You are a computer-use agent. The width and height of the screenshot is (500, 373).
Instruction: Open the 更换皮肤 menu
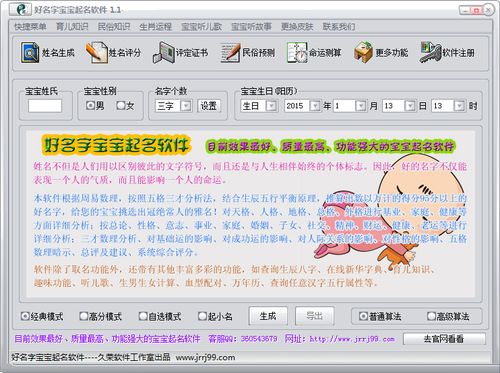tap(297, 27)
